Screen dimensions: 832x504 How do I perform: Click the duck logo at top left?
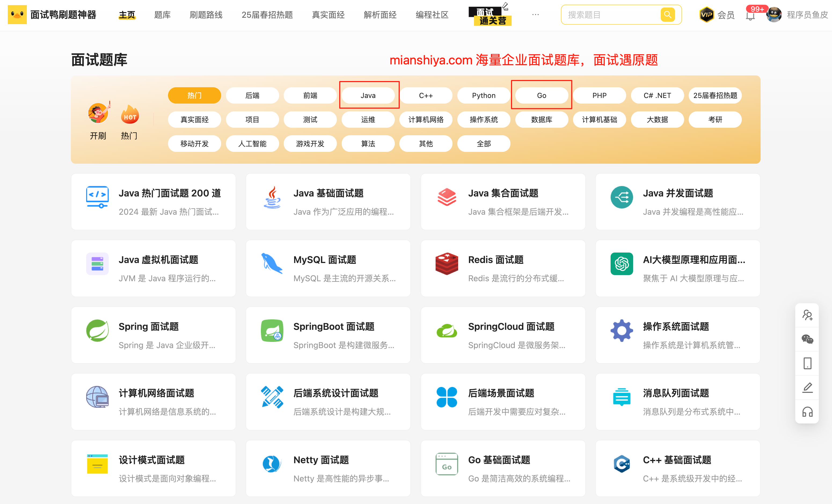point(17,15)
